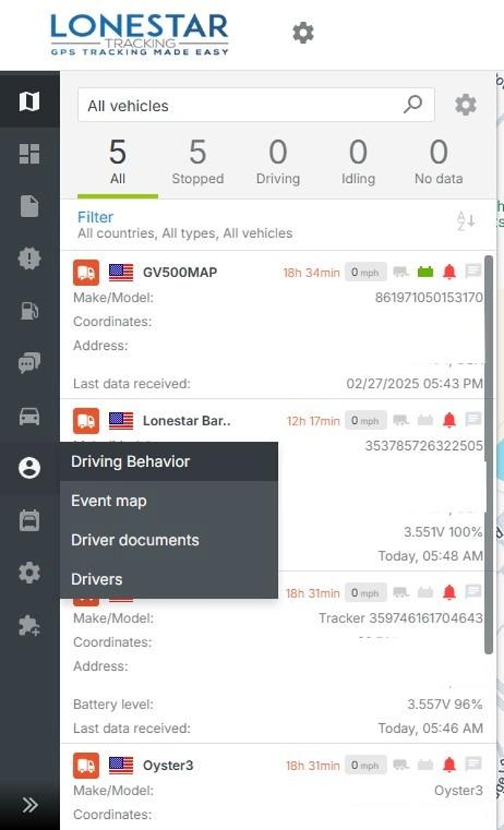Open the map view sidebar icon
Screen dimensions: 504x830
29,101
